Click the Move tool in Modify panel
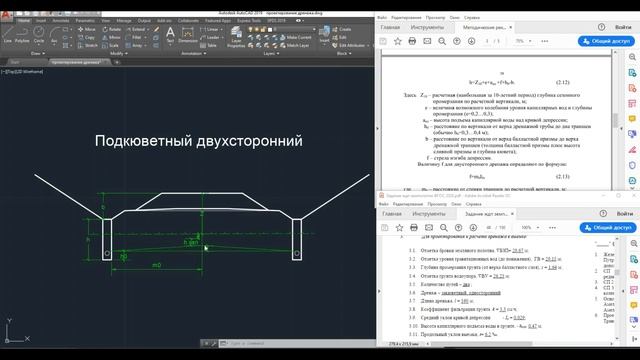Image resolution: width=640 pixels, height=360 pixels. coord(86,29)
